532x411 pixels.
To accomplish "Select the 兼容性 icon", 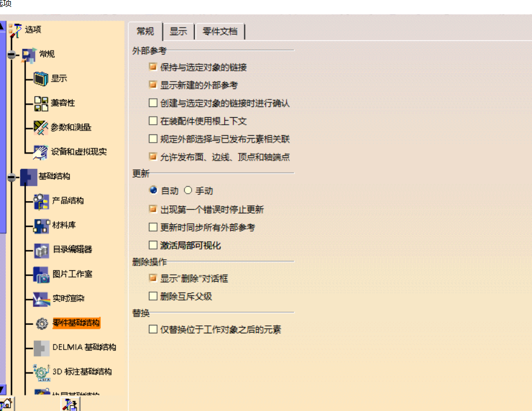I will pos(41,103).
